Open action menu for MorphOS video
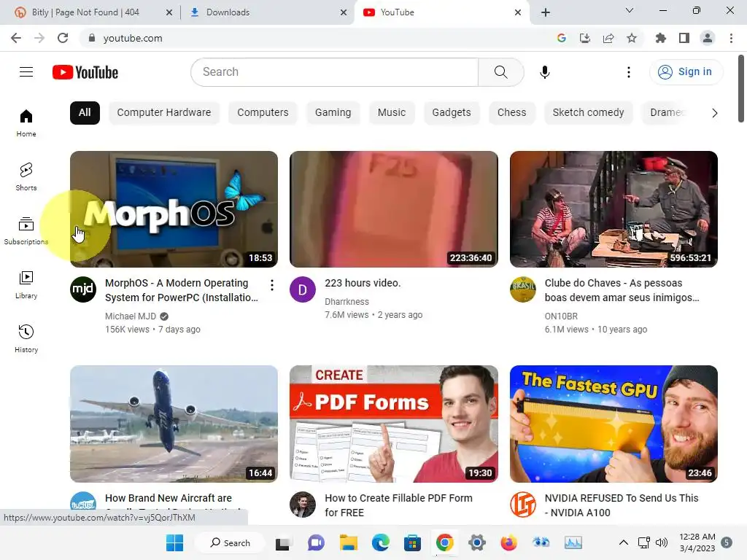The width and height of the screenshot is (747, 560). (x=271, y=285)
